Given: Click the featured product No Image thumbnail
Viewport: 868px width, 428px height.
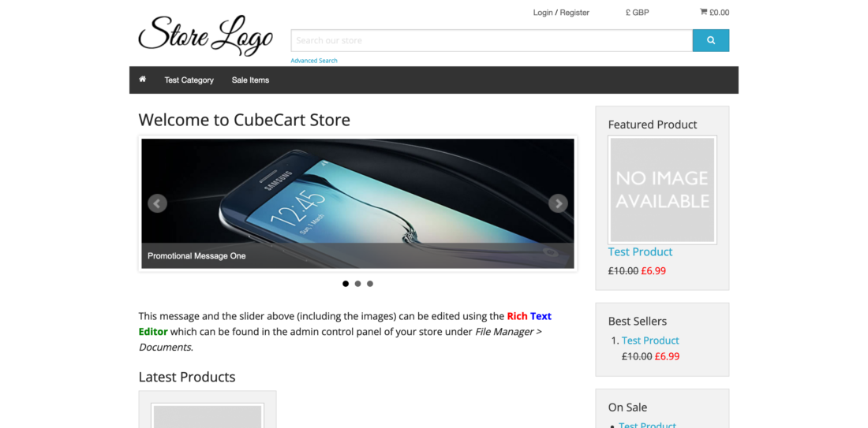Looking at the screenshot, I should (x=662, y=190).
